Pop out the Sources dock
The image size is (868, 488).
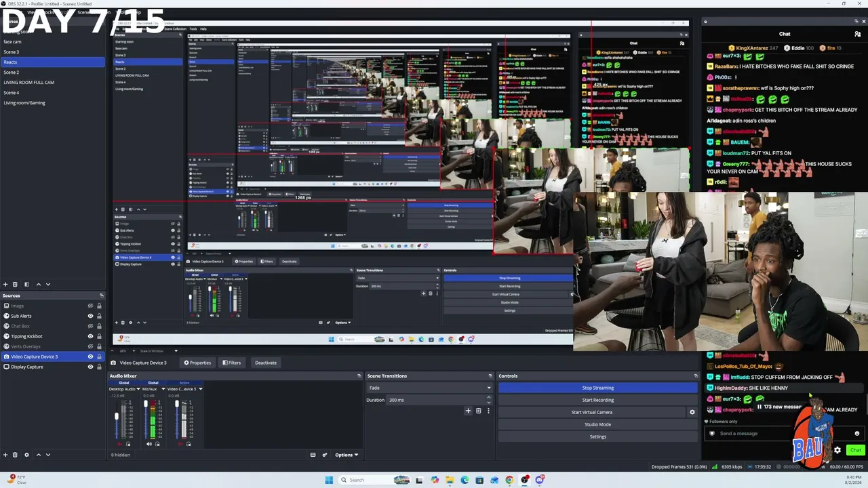(102, 296)
